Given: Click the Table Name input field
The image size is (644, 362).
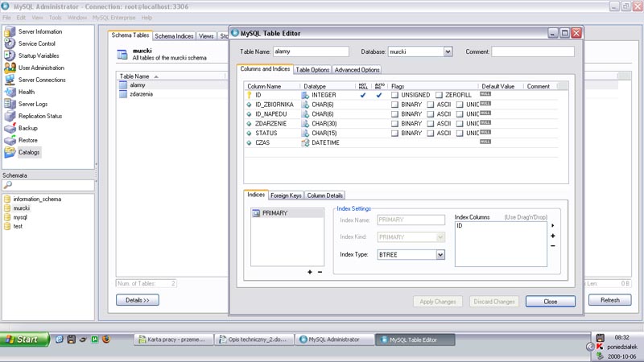Looking at the screenshot, I should pos(311,51).
